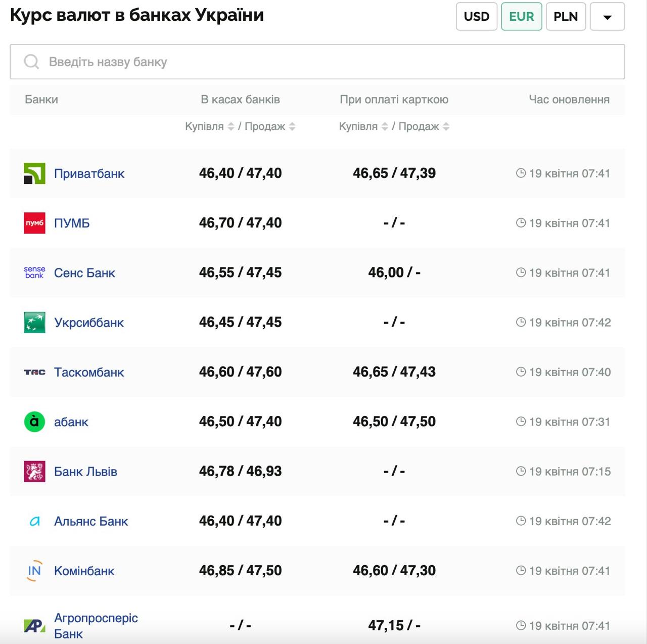
Task: Click the green абанк round logo
Action: [x=34, y=422]
